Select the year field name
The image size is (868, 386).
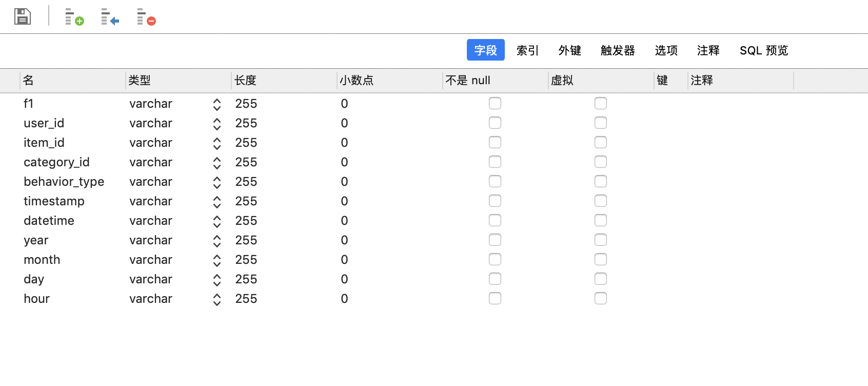[36, 241]
